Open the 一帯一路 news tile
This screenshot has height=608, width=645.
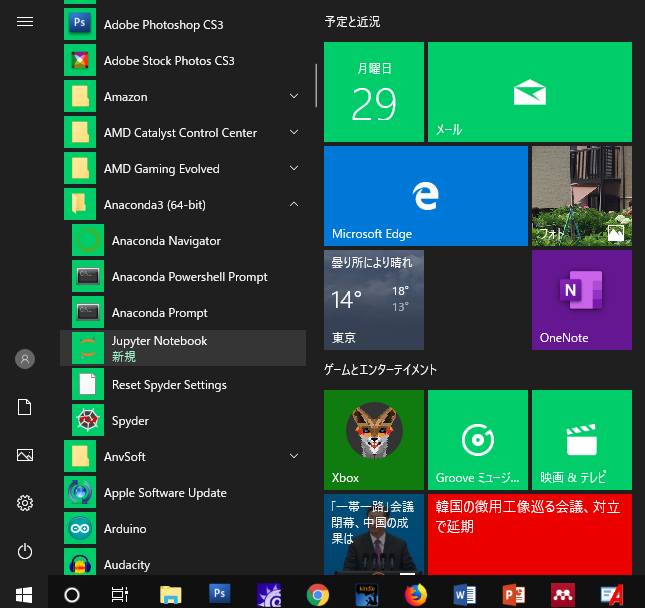pos(374,534)
